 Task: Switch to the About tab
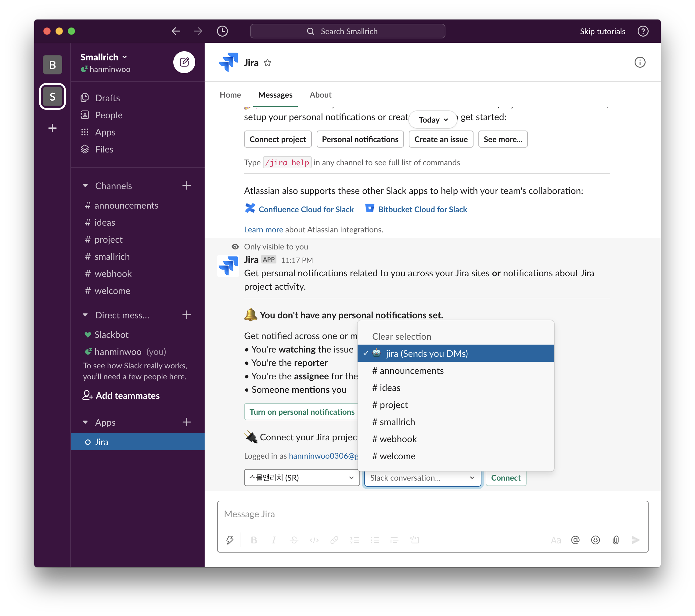point(320,95)
